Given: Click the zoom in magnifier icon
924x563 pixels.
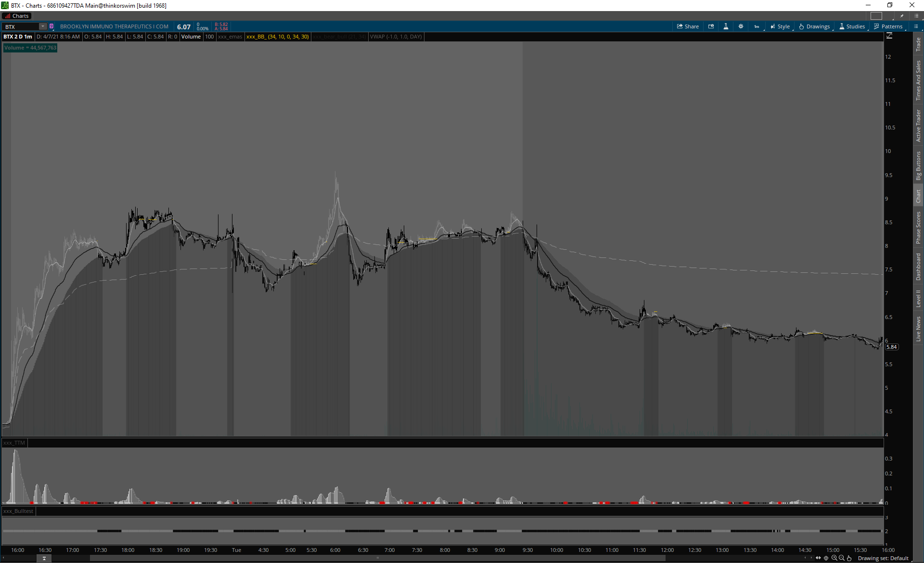Looking at the screenshot, I should tap(834, 558).
